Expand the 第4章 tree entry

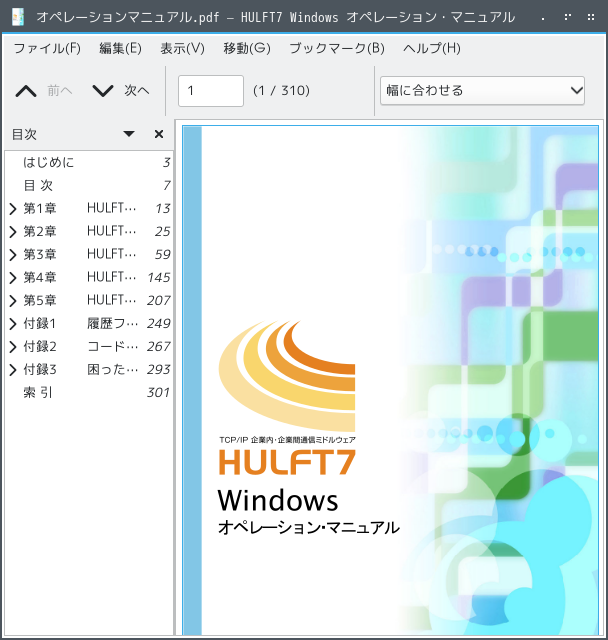13,278
